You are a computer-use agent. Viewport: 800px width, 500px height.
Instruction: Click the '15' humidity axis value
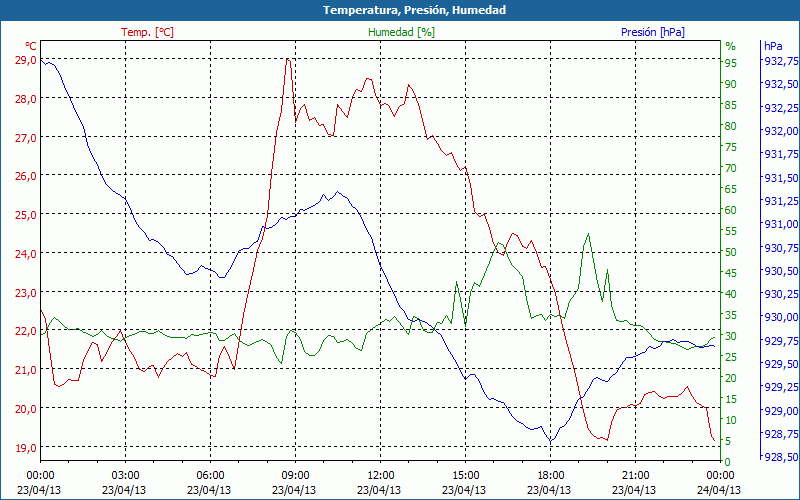pyautogui.click(x=731, y=399)
